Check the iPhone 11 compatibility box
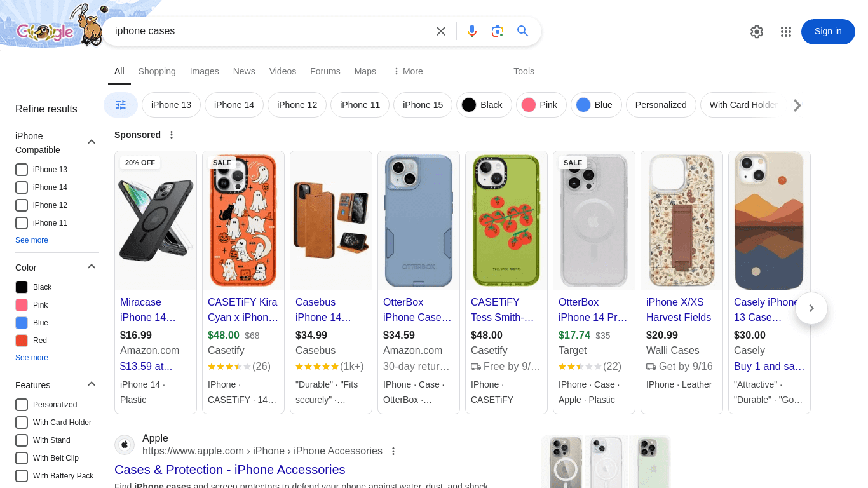Screen dimensions: 868x488 [22, 223]
